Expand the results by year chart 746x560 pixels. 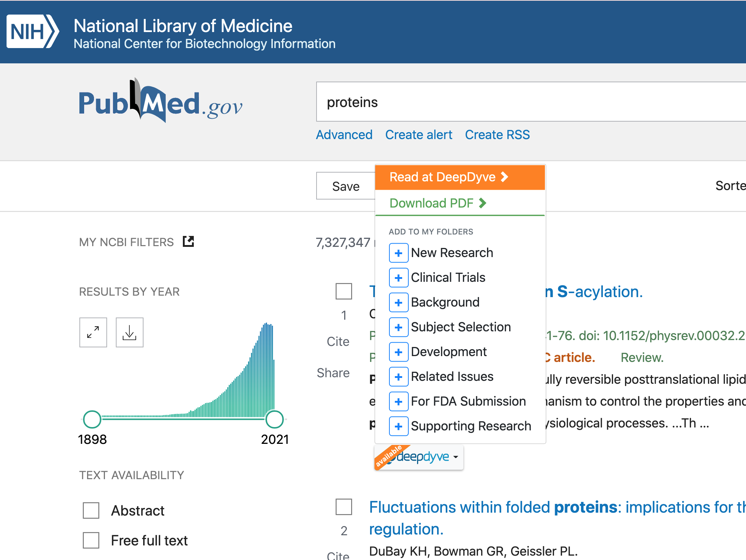(93, 332)
